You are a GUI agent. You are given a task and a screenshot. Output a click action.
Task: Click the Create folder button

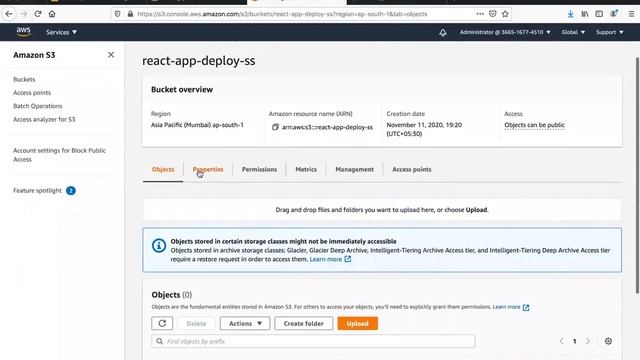click(x=304, y=323)
